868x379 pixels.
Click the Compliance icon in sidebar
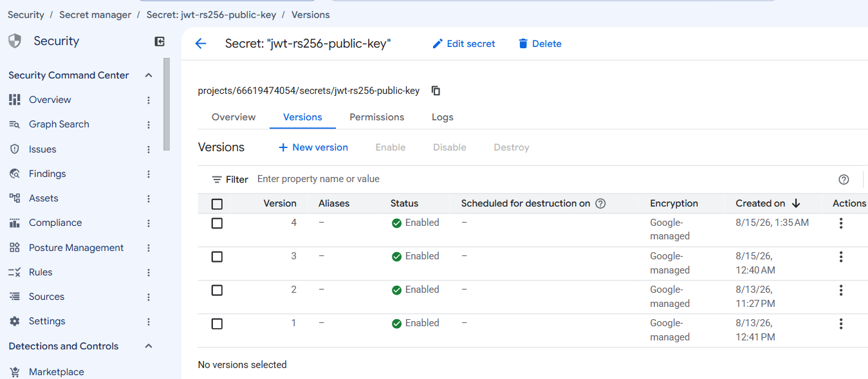[15, 223]
